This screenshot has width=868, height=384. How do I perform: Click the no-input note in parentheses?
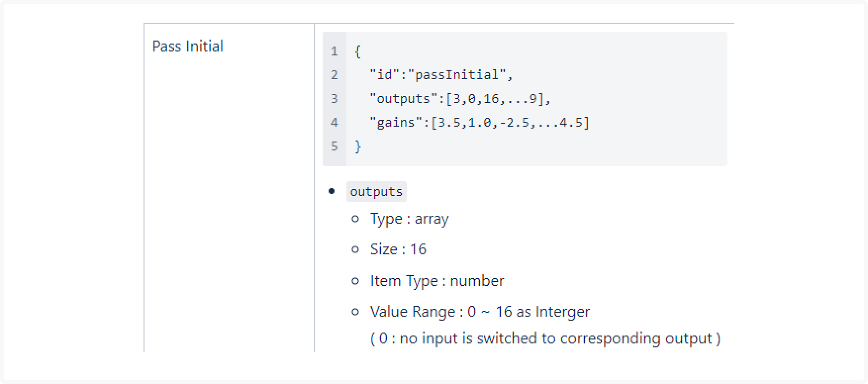click(x=545, y=338)
